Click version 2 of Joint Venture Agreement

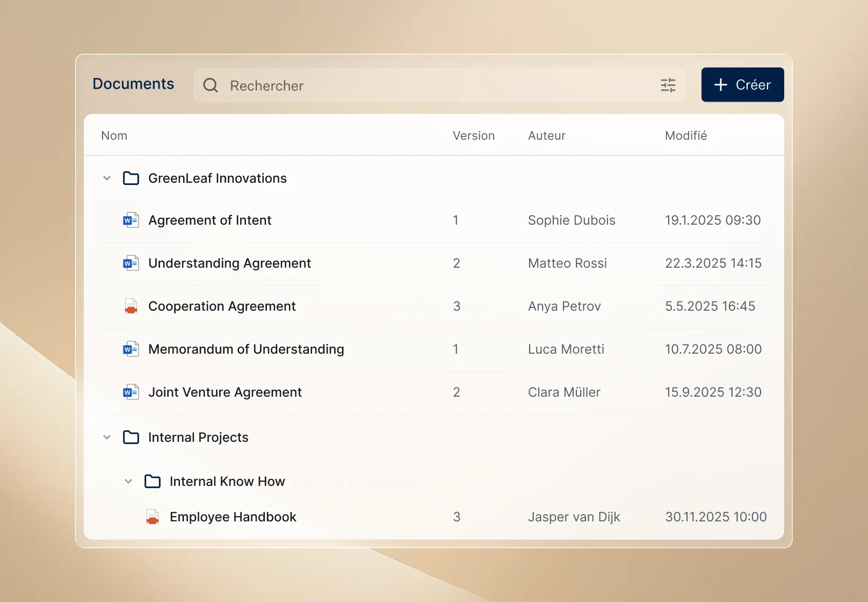click(457, 392)
